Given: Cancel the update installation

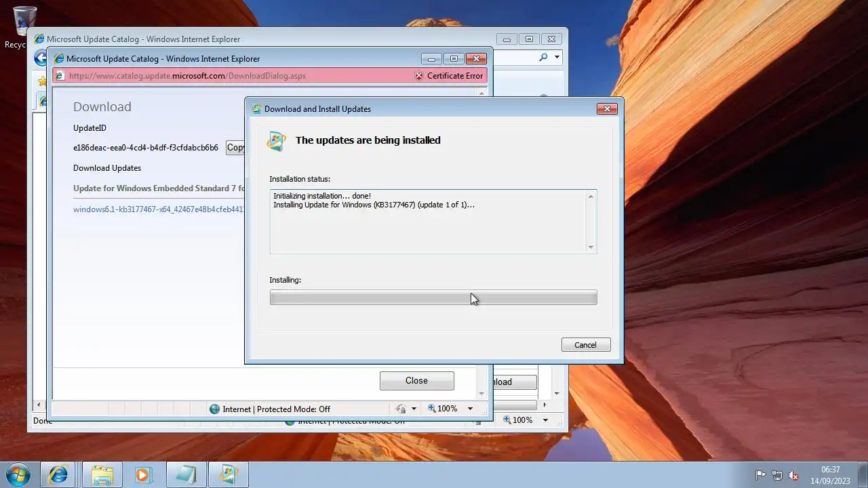Looking at the screenshot, I should [x=586, y=345].
